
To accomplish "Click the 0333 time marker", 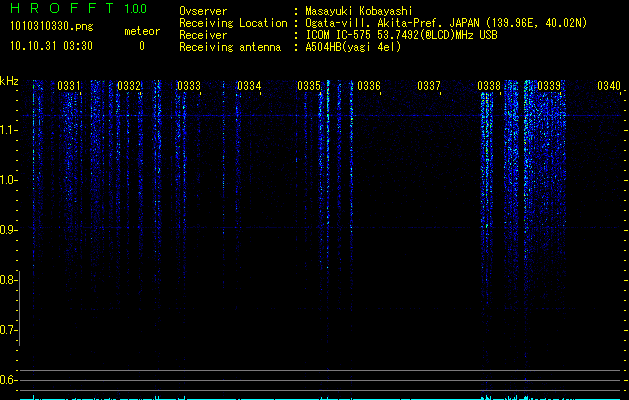I will click(x=189, y=86).
